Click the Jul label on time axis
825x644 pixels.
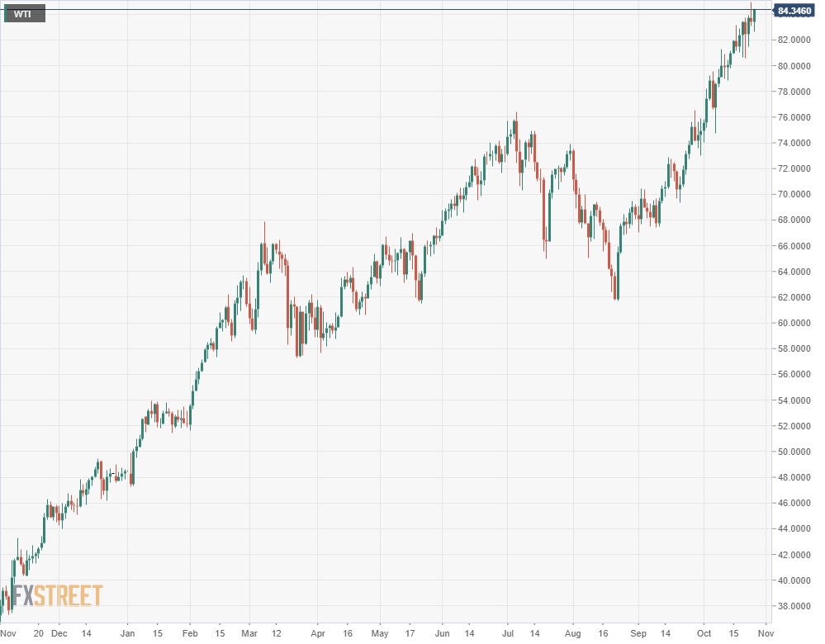coord(508,633)
